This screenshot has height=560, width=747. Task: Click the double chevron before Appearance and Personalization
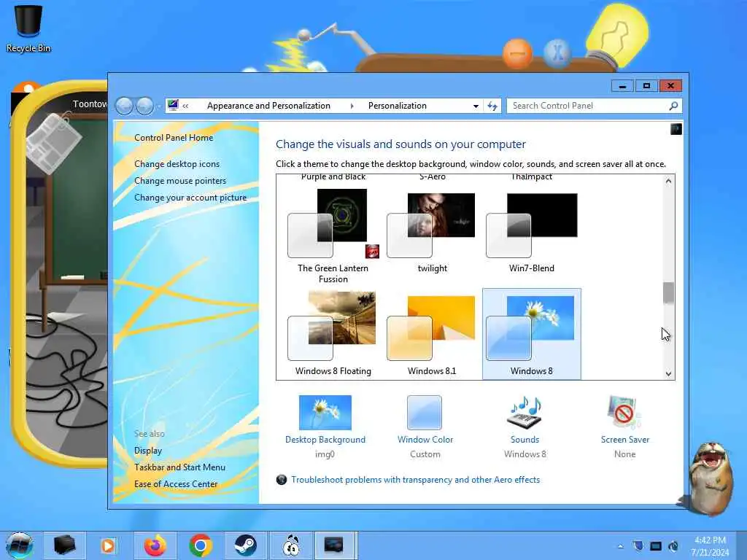[185, 106]
